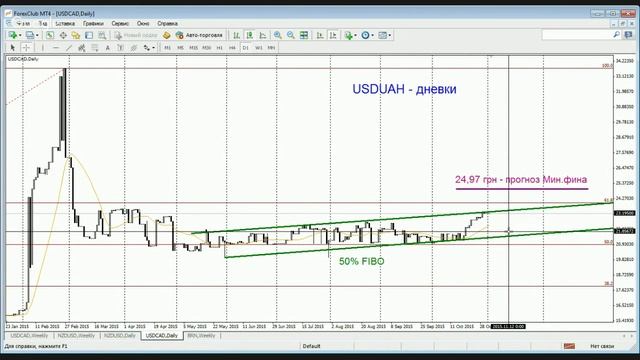Expand the new chart dropdown arrow
640x360 pixels.
coord(20,36)
